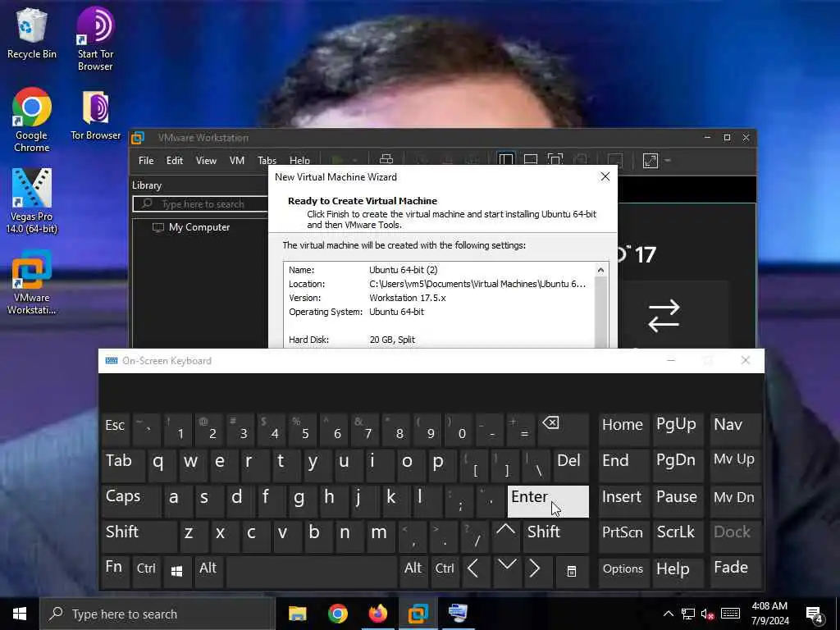Open VM menu in VMware Workstation
The width and height of the screenshot is (840, 630).
pyautogui.click(x=237, y=160)
